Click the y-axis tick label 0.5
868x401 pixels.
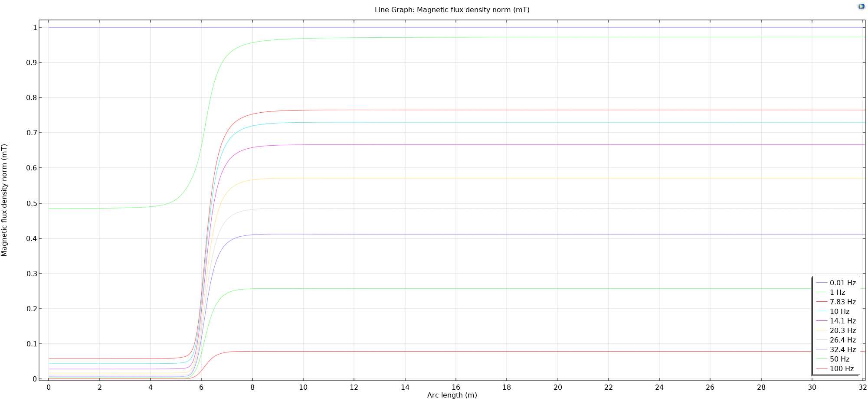pos(32,203)
